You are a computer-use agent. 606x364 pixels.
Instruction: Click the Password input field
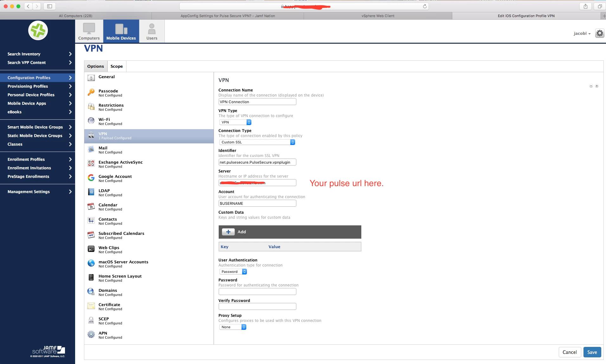(x=257, y=292)
